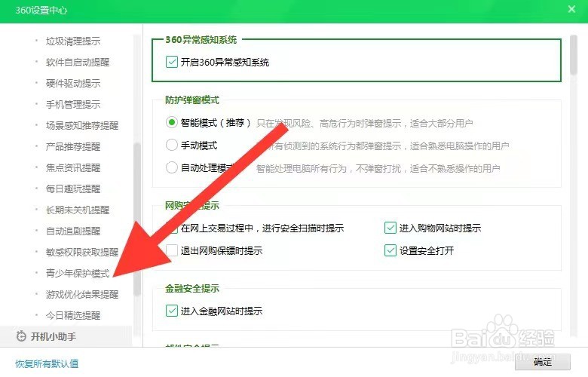Select 产品推荐提醒 in sidebar
588x377 pixels.
click(x=73, y=146)
